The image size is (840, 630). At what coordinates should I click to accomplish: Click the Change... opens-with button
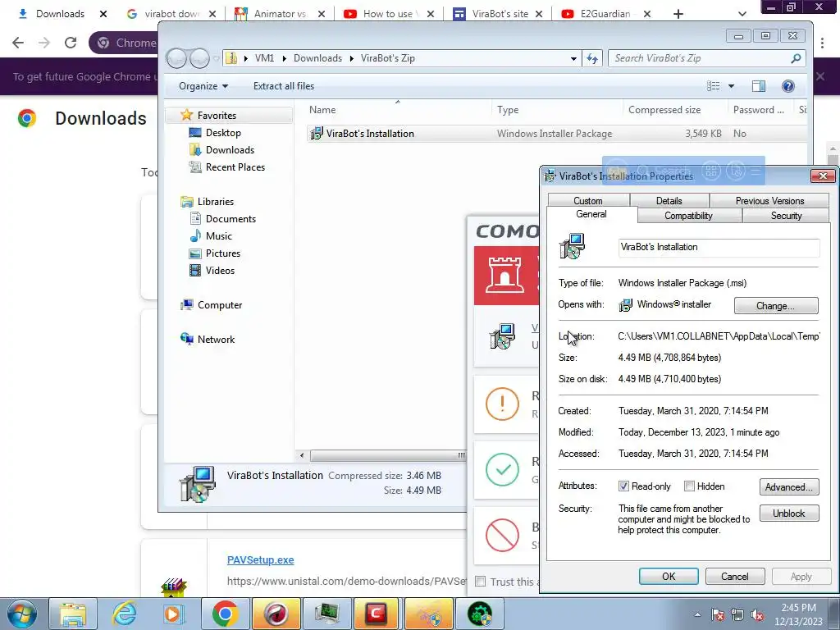776,306
